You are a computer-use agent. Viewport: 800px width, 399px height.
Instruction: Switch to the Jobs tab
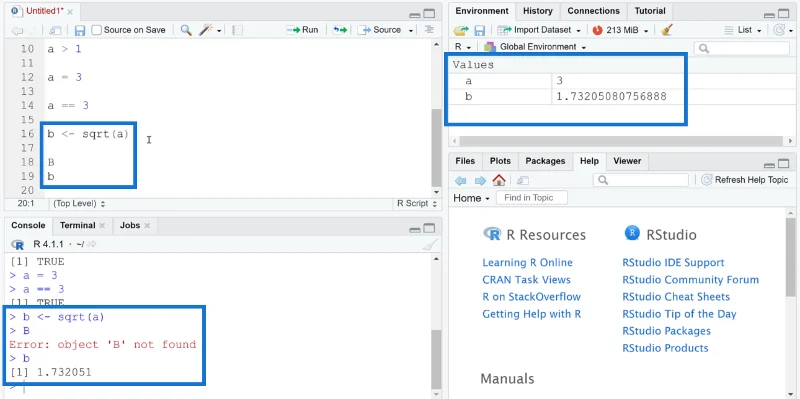130,226
